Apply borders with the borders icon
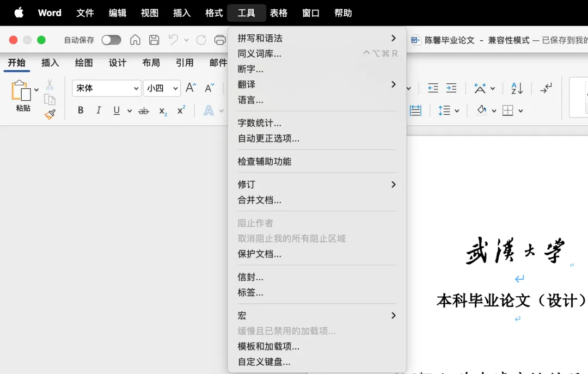This screenshot has height=374, width=588. click(508, 111)
